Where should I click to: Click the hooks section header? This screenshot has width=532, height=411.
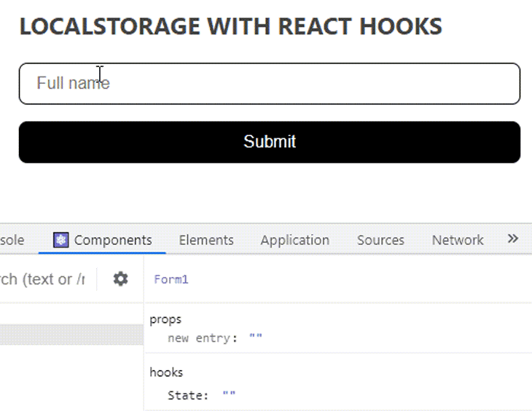tap(166, 372)
